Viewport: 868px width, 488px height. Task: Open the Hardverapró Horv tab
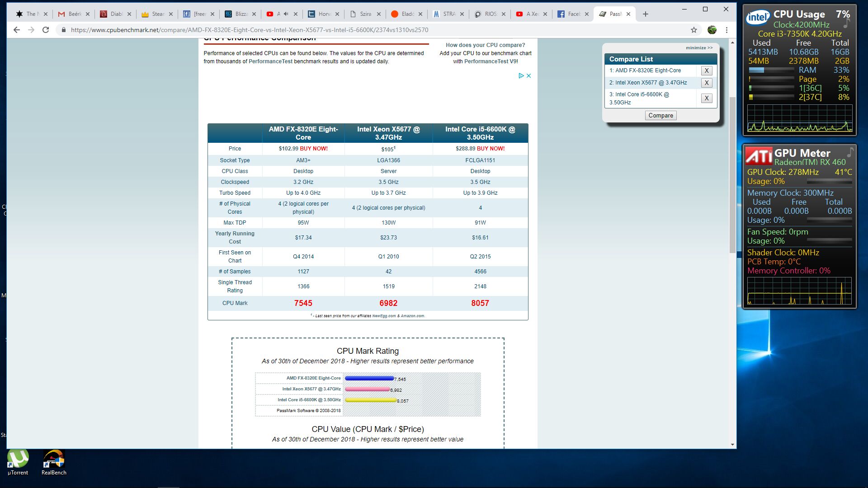pos(324,14)
